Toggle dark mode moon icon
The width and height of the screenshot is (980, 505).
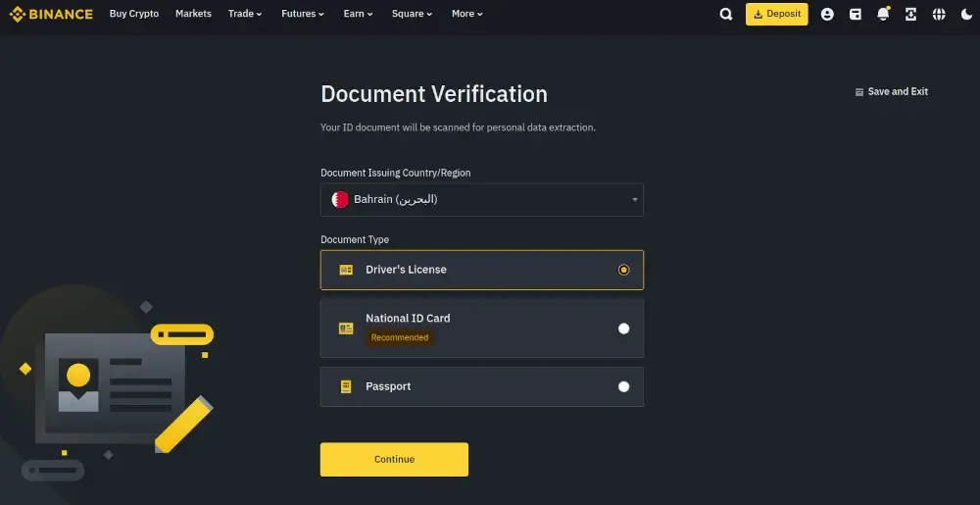click(x=966, y=14)
